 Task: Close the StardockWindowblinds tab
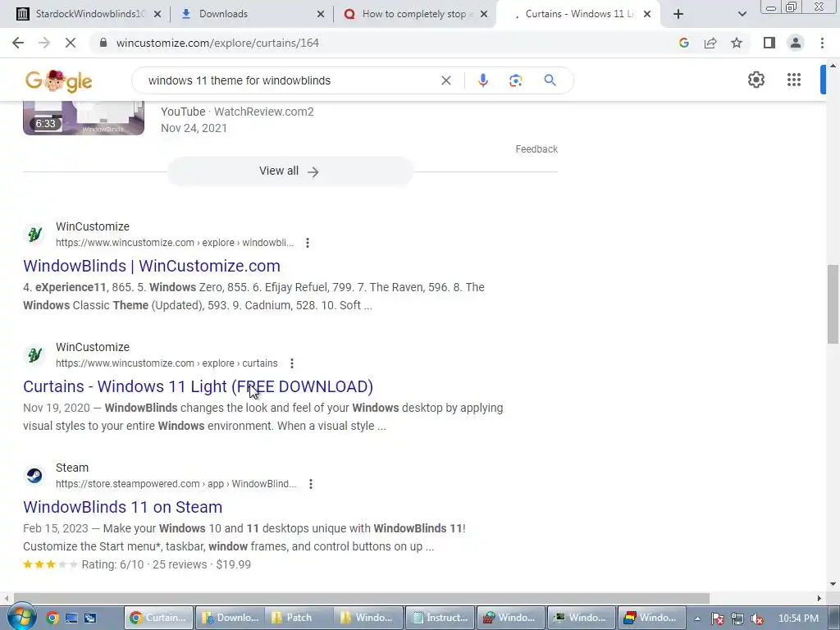click(x=157, y=14)
